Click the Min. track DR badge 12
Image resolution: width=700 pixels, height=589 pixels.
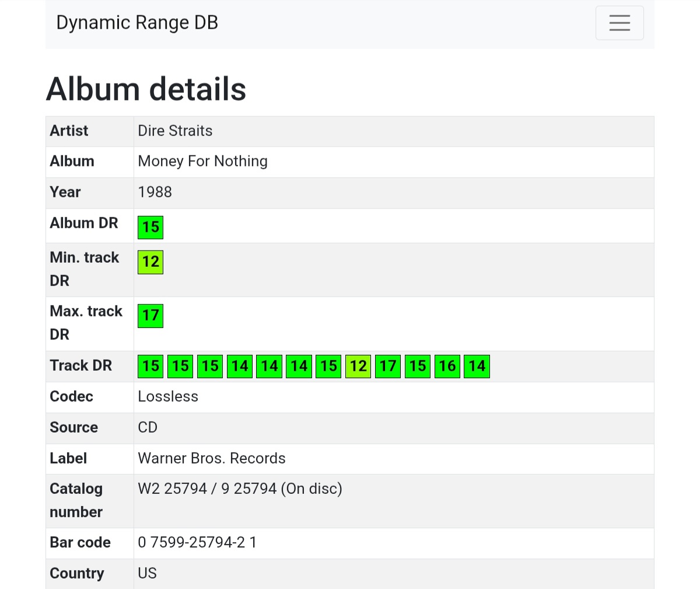(x=150, y=262)
